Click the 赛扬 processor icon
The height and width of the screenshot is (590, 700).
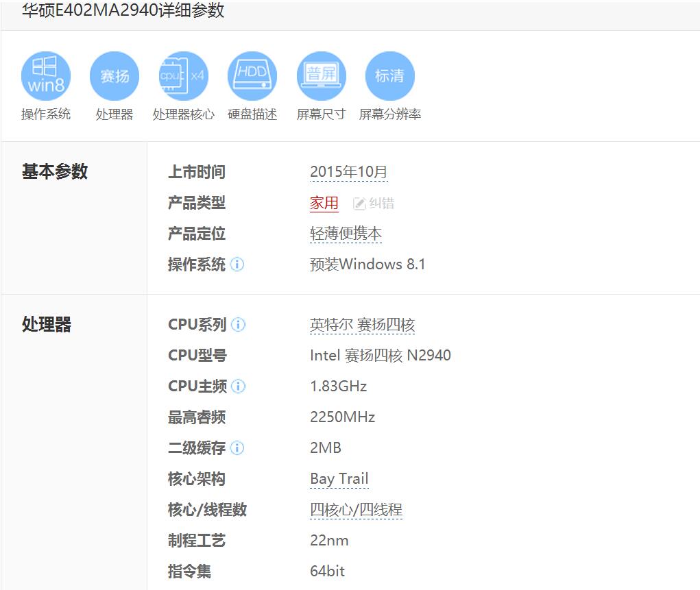point(114,76)
